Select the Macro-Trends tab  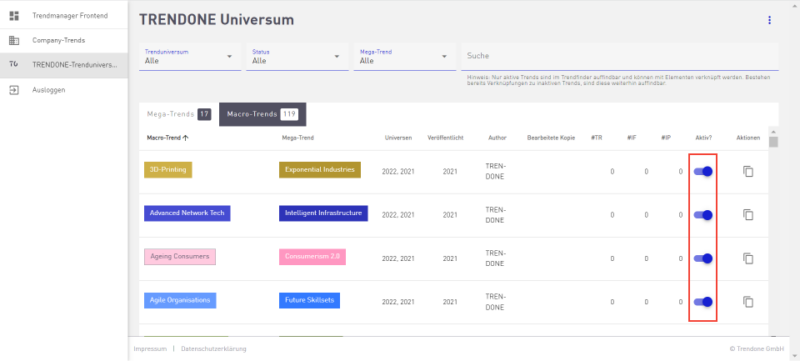click(262, 114)
